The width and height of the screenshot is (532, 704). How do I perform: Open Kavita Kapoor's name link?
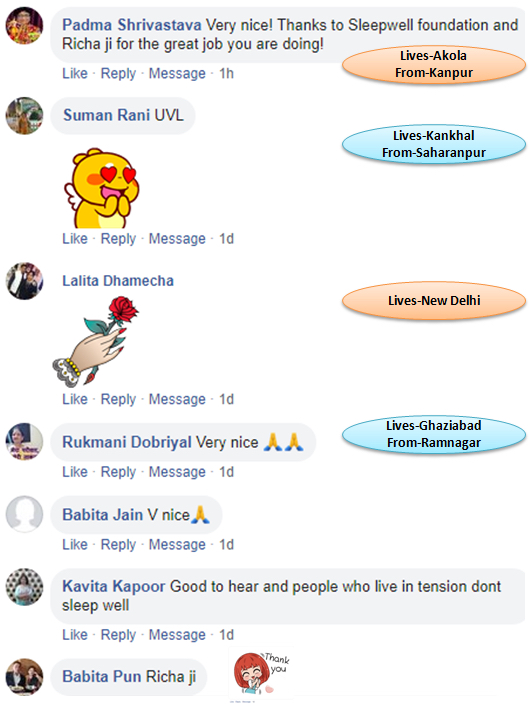pos(114,586)
